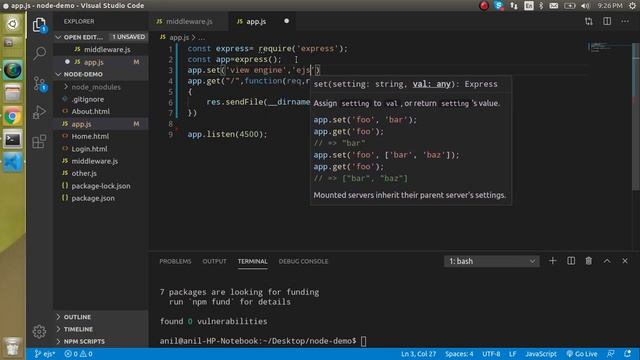Click the Open Changes compare icon
Screen dimensions: 640x360
pyautogui.click(x=589, y=21)
